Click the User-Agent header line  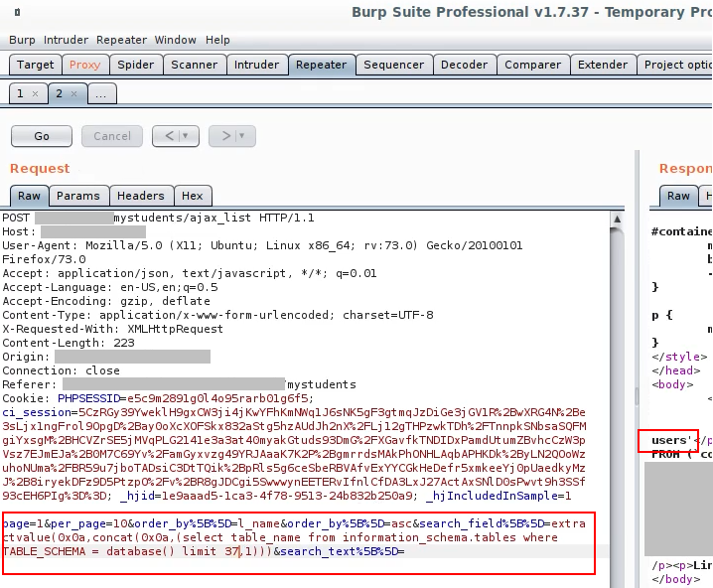262,252
